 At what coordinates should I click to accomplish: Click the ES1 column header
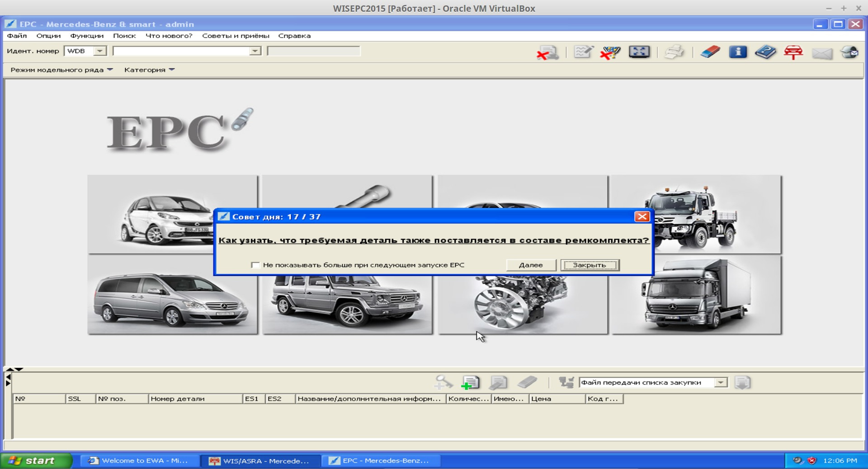tap(254, 399)
